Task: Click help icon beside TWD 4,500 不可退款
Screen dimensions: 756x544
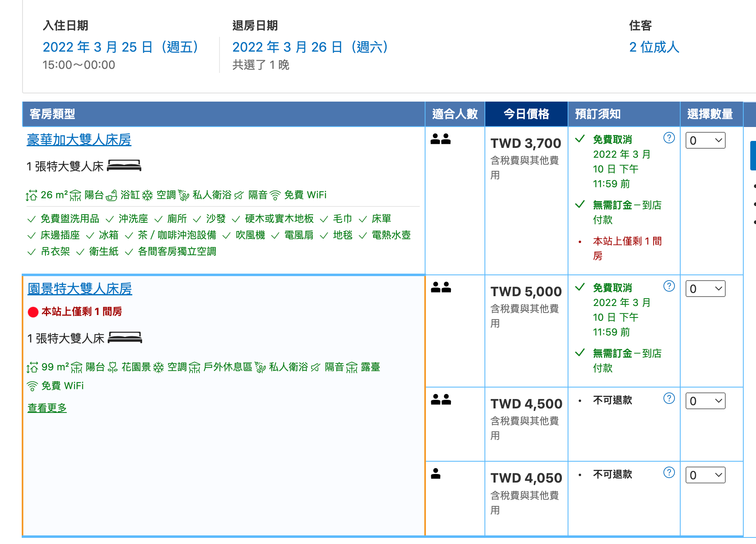Action: pos(669,398)
